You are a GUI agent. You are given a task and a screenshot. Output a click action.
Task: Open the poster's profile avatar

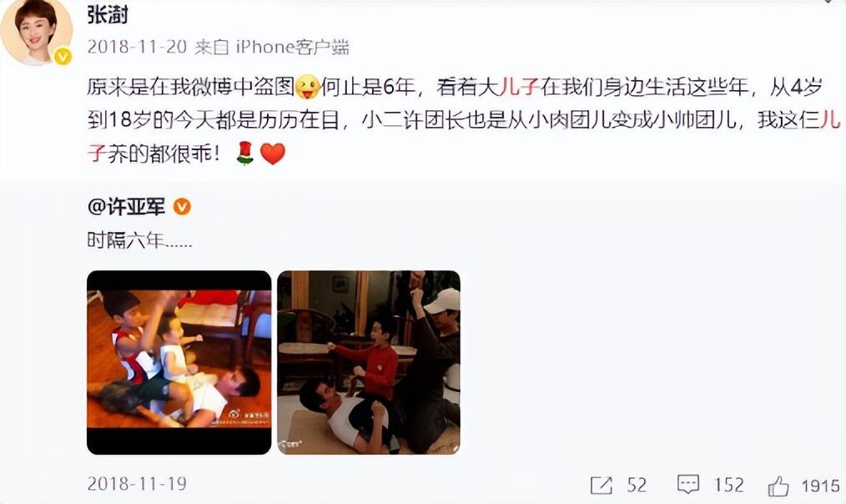click(36, 33)
